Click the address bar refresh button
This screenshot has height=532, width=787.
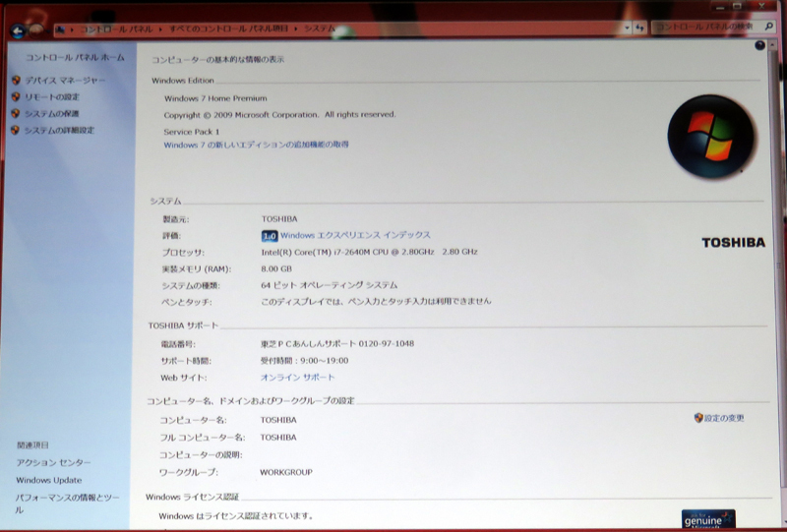639,29
